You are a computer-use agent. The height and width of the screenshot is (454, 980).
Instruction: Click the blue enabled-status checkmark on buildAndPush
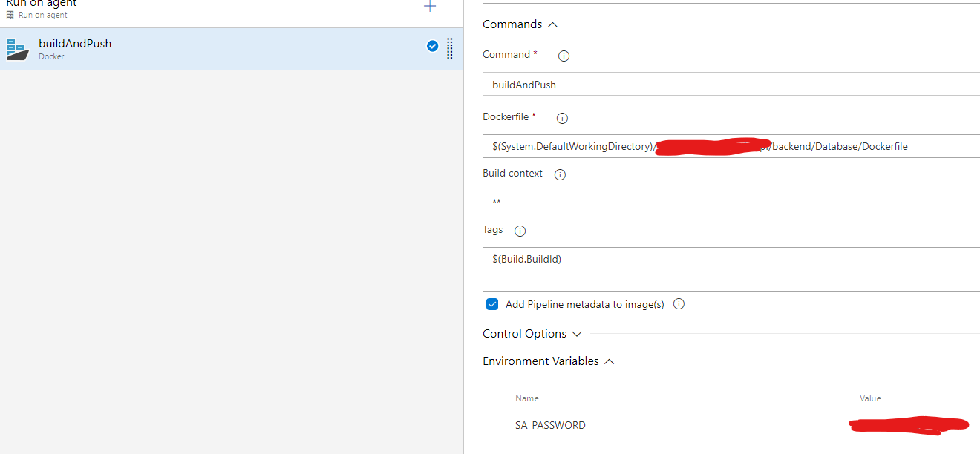[x=432, y=45]
